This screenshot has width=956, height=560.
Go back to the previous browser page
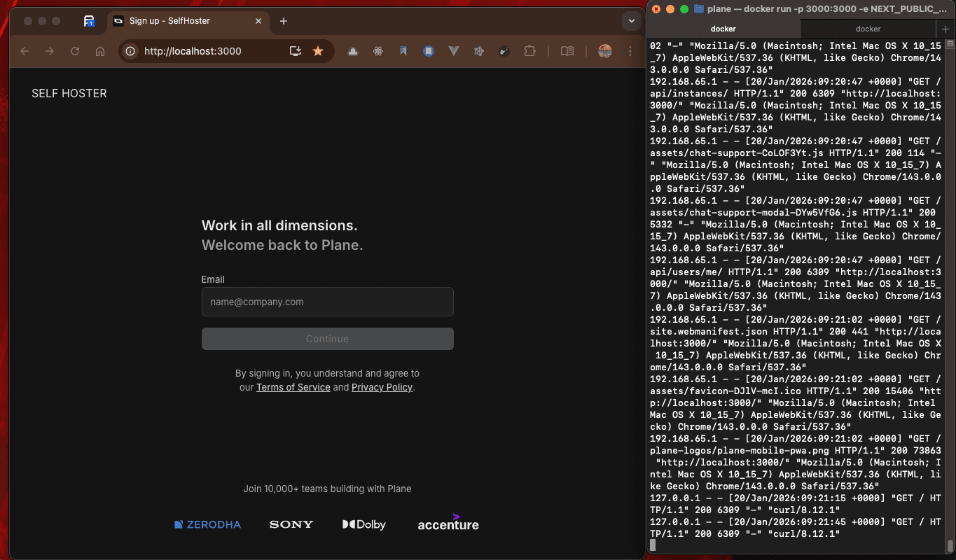[x=25, y=51]
